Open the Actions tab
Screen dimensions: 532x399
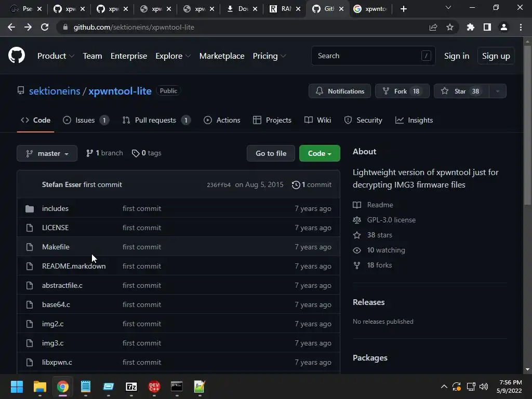(222, 120)
